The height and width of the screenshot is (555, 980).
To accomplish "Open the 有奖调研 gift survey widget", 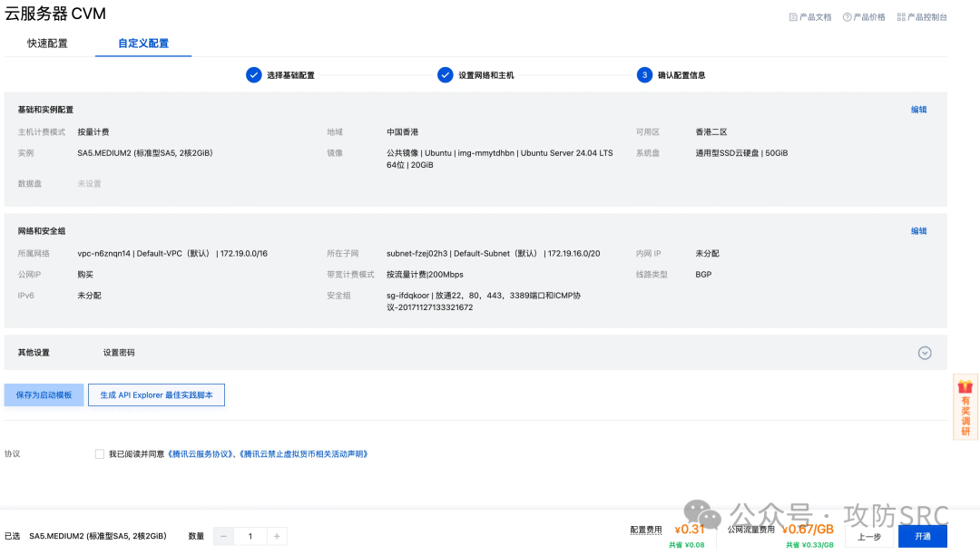I will tap(965, 406).
